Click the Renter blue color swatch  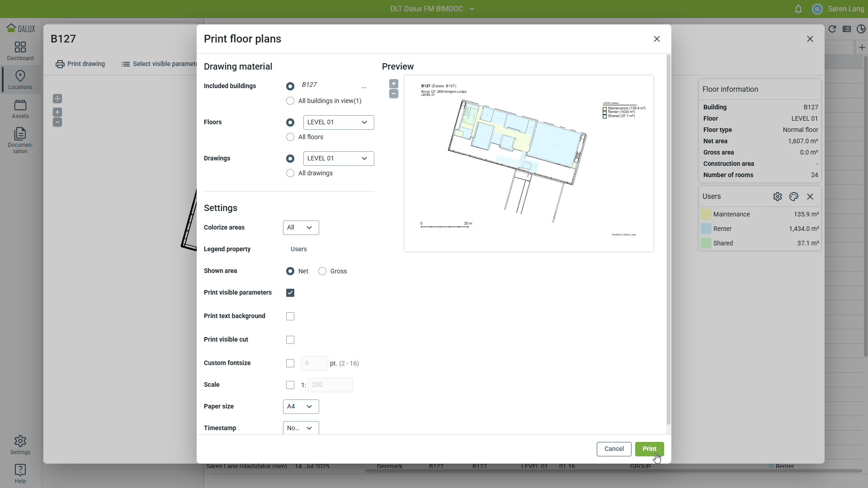click(706, 229)
